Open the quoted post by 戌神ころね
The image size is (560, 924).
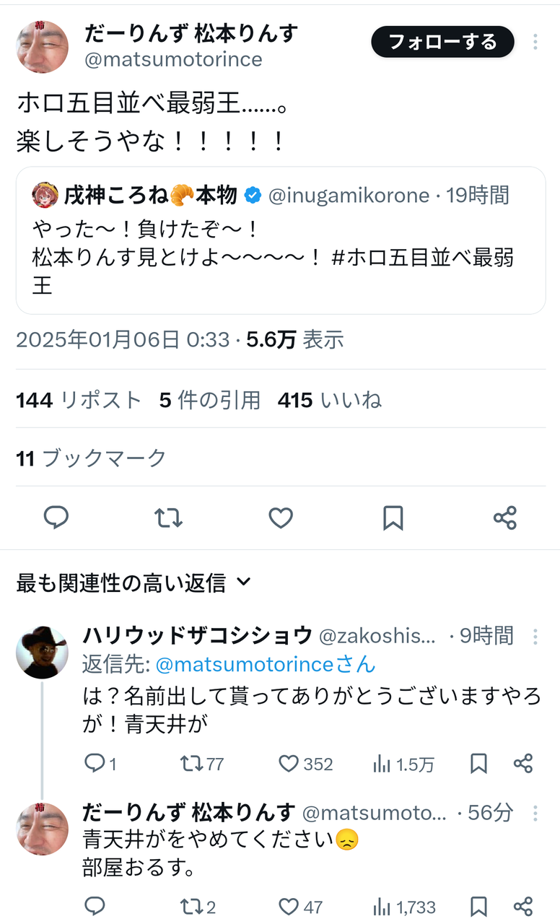point(280,240)
